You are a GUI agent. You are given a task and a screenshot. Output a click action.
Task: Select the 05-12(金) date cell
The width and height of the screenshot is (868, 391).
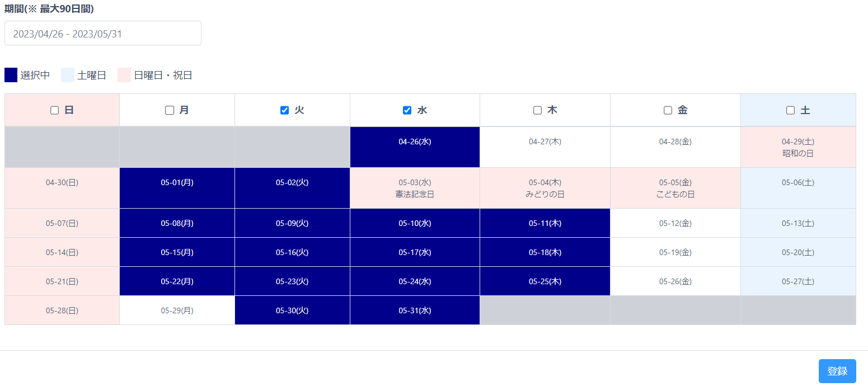675,223
